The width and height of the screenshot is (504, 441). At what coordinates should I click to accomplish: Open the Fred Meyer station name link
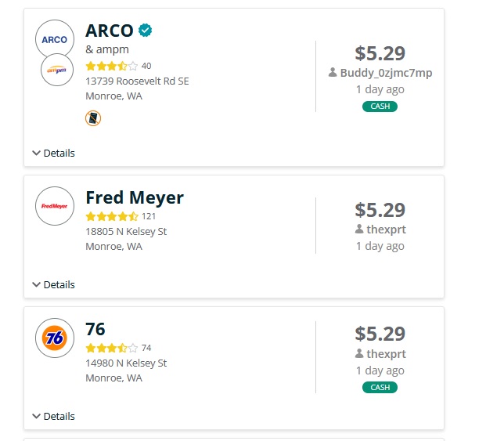[x=134, y=197]
